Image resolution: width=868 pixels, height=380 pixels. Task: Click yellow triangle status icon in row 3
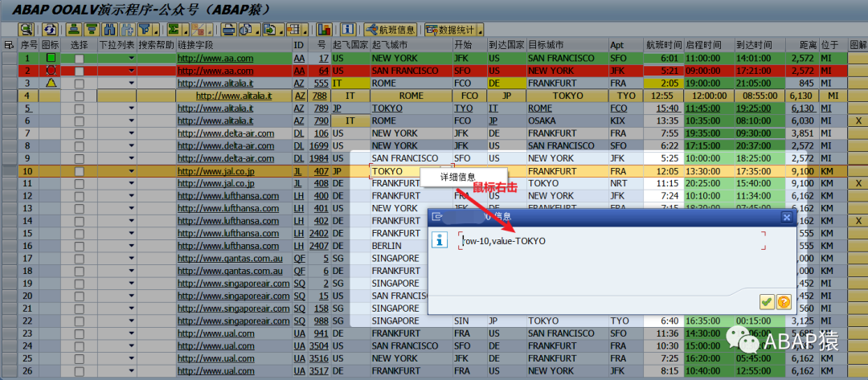pyautogui.click(x=51, y=83)
